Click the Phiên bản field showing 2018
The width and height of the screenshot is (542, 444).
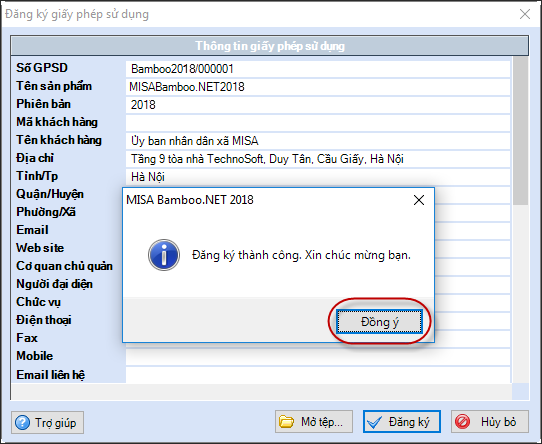coord(318,105)
